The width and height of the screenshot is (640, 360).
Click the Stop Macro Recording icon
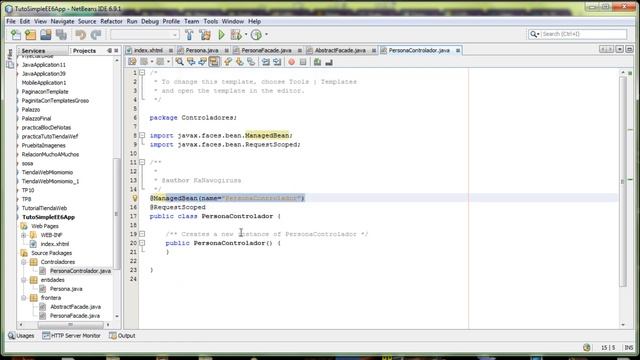click(303, 62)
